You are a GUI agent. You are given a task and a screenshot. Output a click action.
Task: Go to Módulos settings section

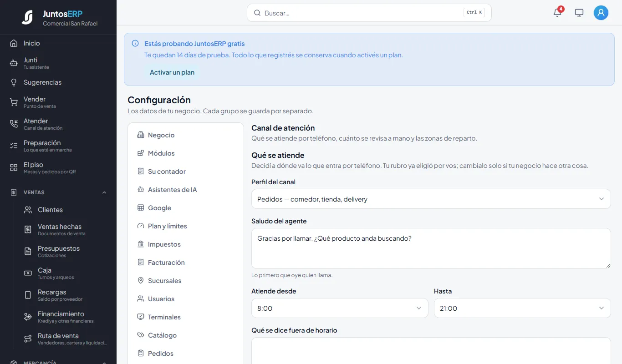point(186,153)
